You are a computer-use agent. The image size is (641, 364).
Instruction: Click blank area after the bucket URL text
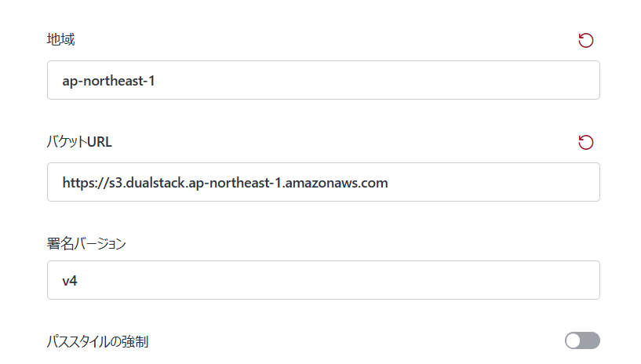point(494,182)
